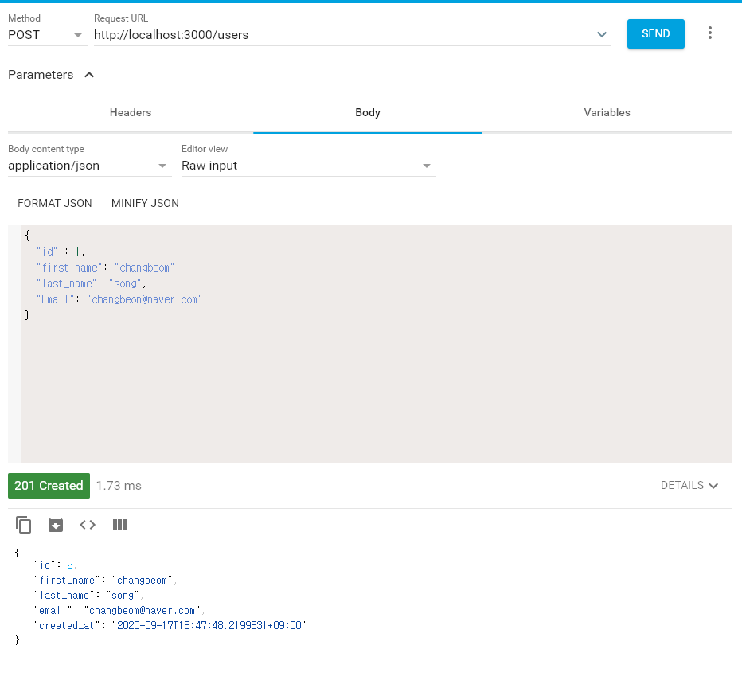Click "Email" line in request body
Viewport: 742px width, 700px height.
119,299
